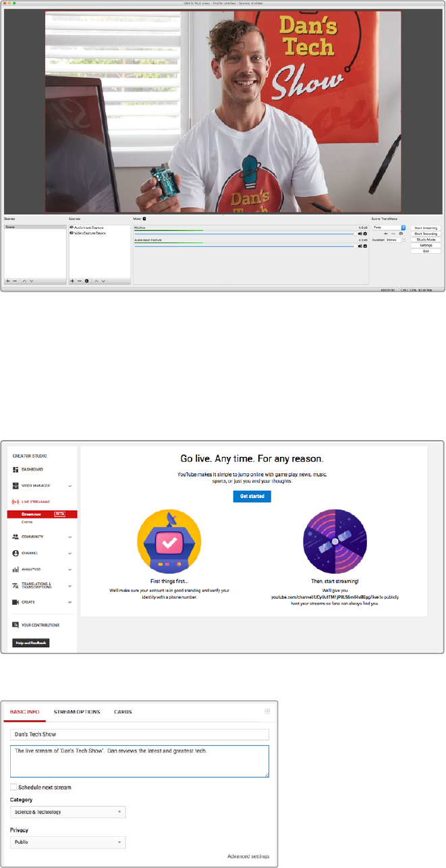
Task: Click the Create camera icon in sidebar
Action: [x=15, y=601]
